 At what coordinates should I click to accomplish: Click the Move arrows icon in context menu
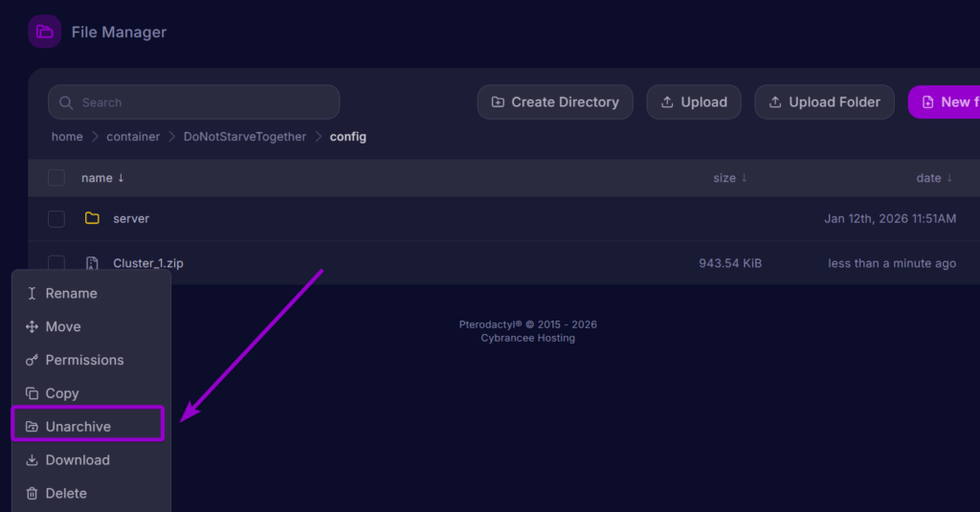pyautogui.click(x=32, y=327)
